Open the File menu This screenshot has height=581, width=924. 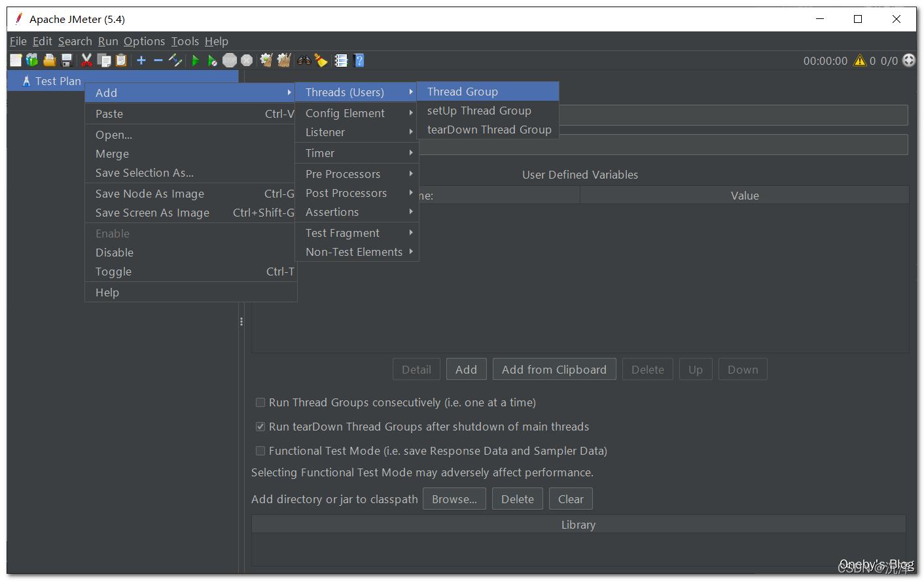(x=18, y=41)
